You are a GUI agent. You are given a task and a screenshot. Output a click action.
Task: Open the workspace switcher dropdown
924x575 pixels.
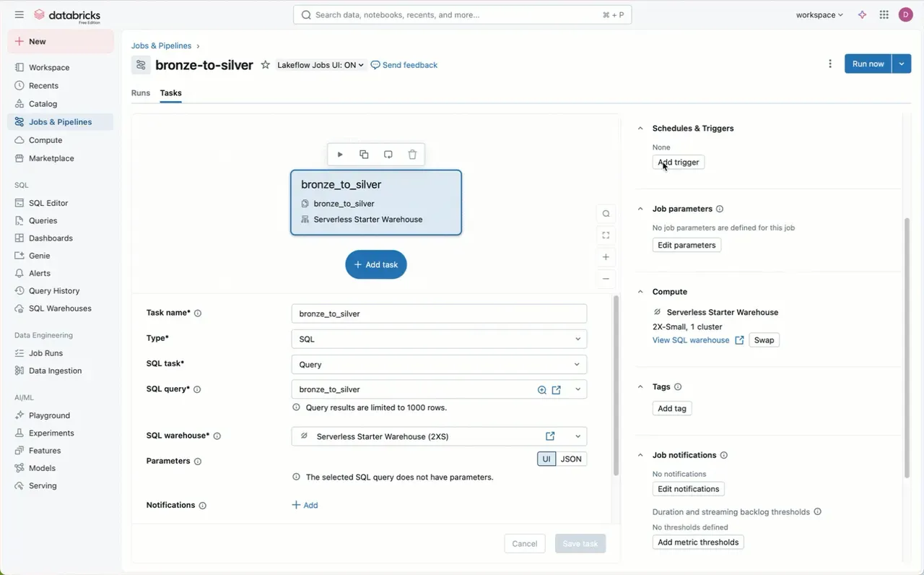click(819, 14)
